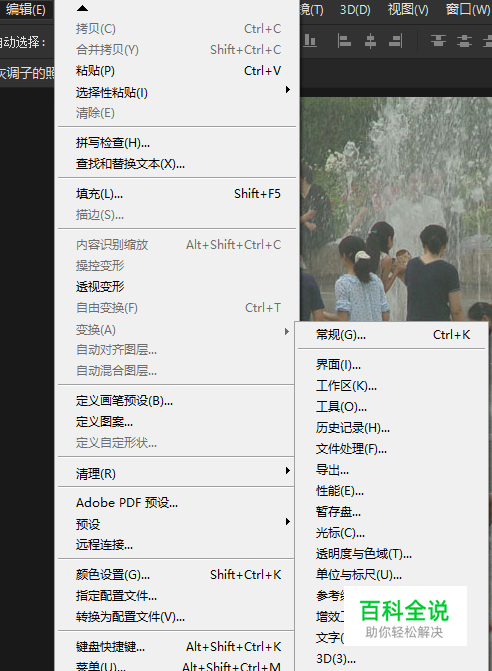
Task: Click the align left edges icon
Action: pos(344,41)
